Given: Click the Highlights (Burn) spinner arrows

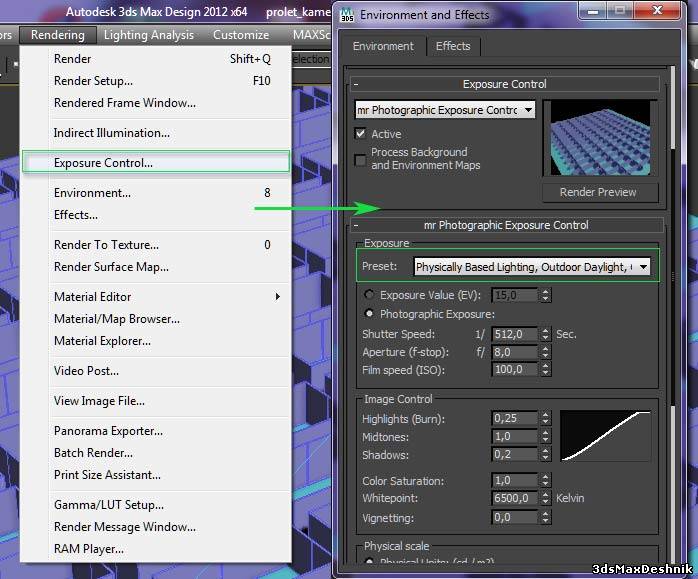Looking at the screenshot, I should coord(546,418).
